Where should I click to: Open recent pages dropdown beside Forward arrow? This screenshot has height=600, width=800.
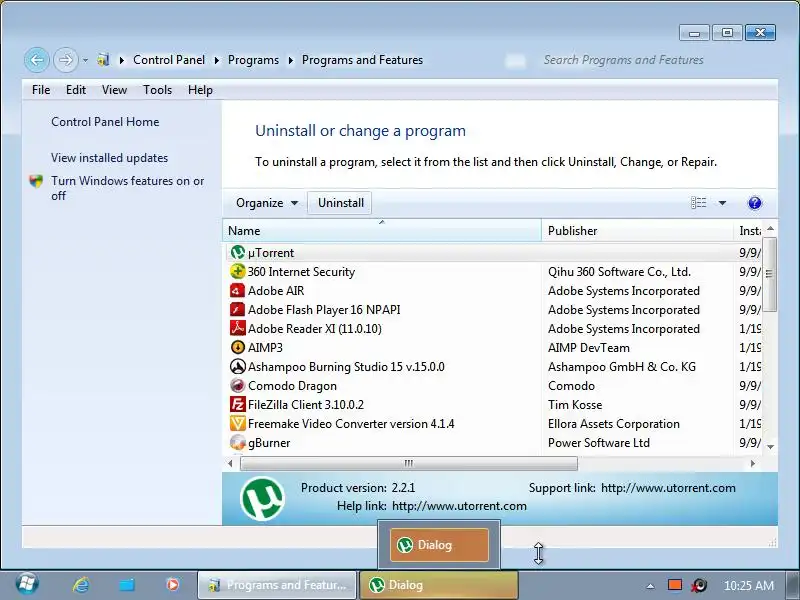click(85, 60)
